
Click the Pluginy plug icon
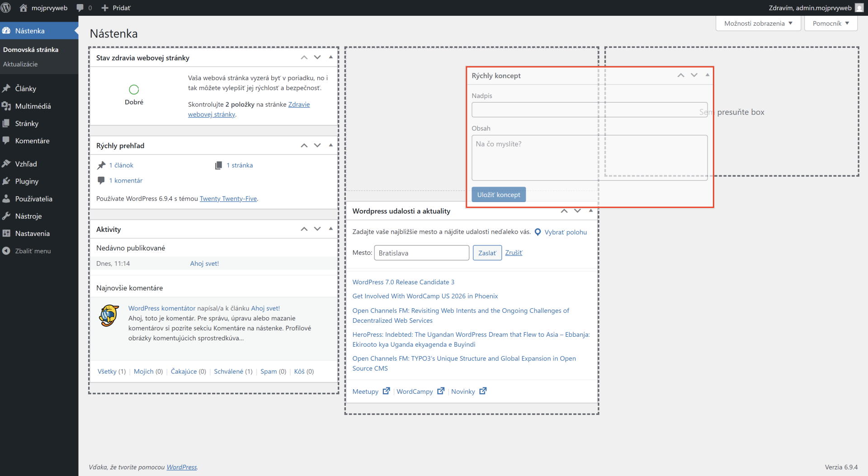[6, 181]
